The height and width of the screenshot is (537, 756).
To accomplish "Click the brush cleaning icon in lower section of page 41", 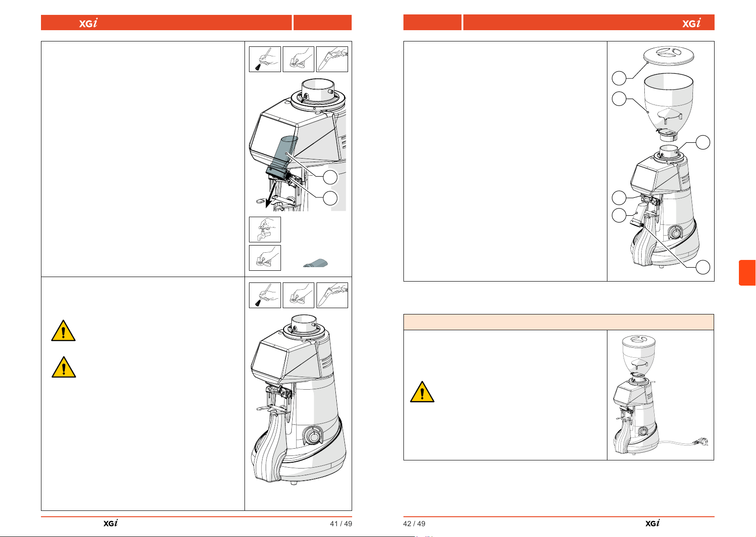I will click(x=265, y=295).
